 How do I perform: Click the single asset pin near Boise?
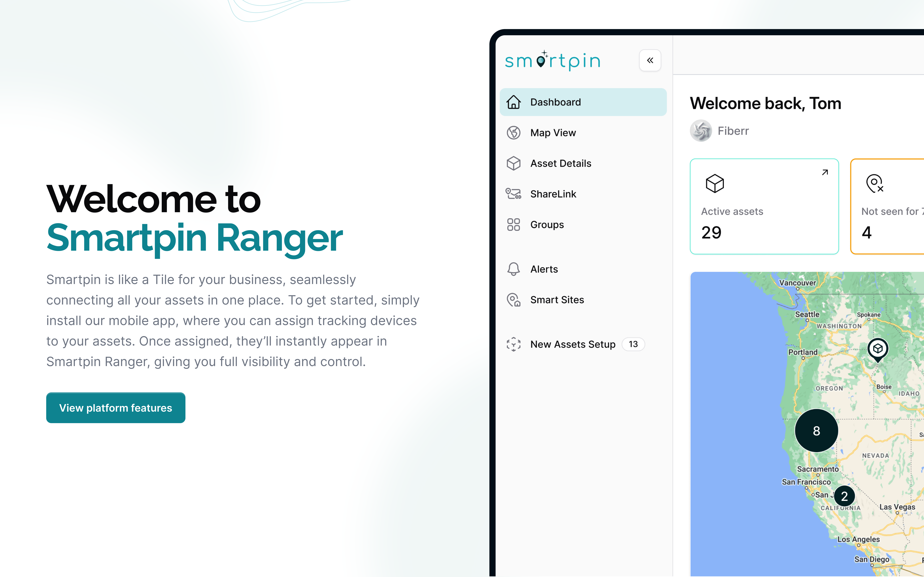point(877,349)
